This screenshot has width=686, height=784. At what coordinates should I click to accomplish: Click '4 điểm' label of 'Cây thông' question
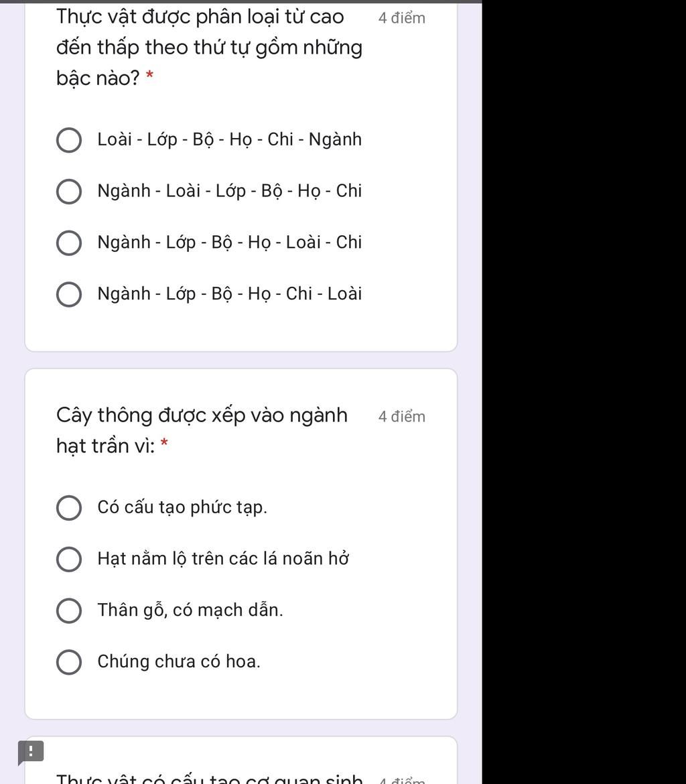point(401,417)
